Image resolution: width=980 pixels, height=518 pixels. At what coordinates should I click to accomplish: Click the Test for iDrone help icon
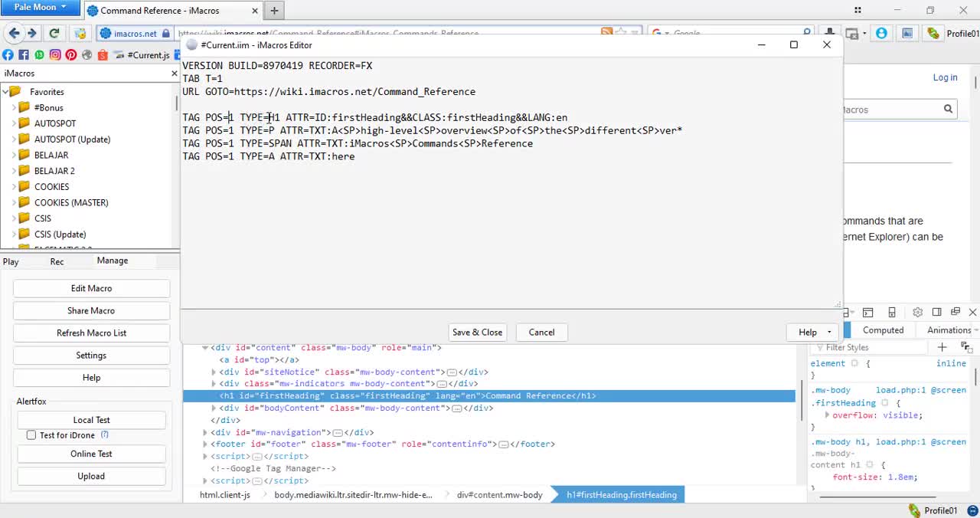tap(105, 434)
